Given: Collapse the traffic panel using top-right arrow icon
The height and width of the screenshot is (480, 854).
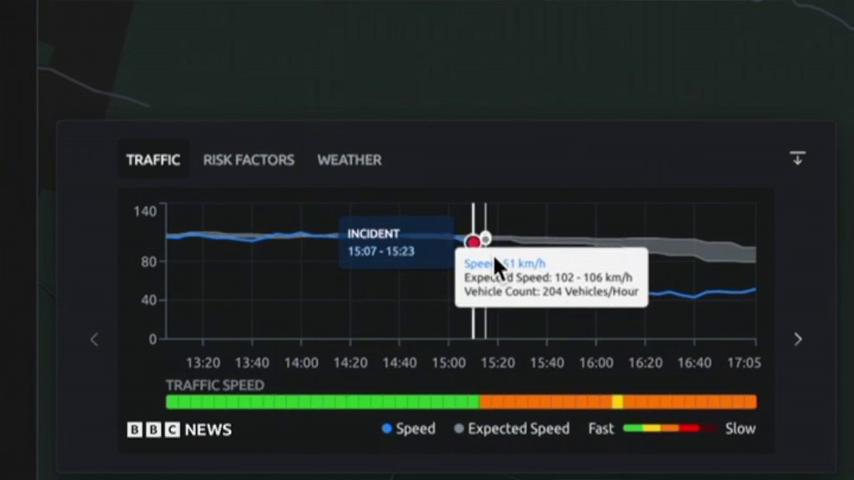Looking at the screenshot, I should (x=797, y=159).
